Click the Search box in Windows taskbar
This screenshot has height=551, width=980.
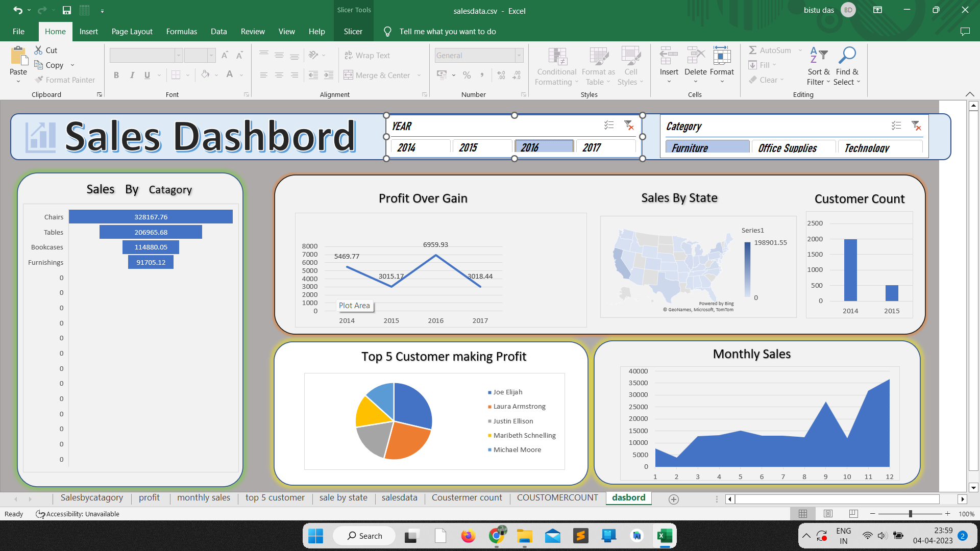click(364, 536)
